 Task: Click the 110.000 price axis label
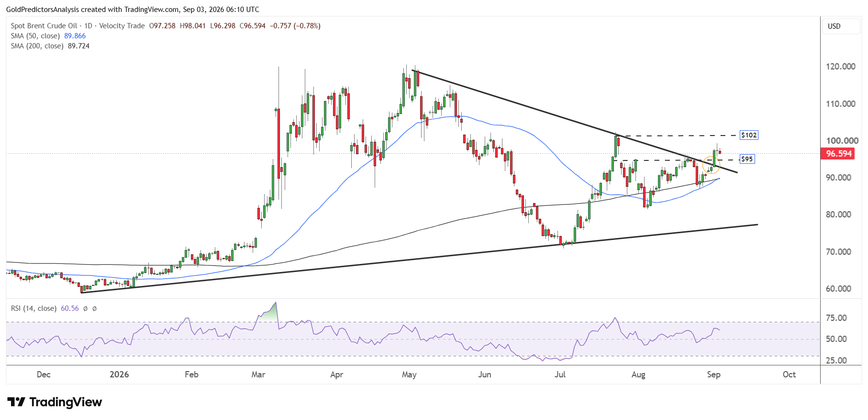[x=841, y=103]
